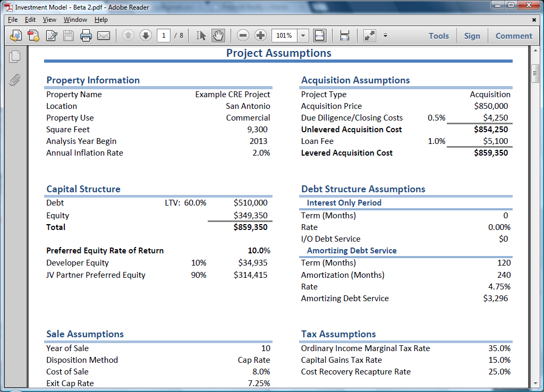This screenshot has width=544, height=392.
Task: Click the page number input field
Action: pyautogui.click(x=164, y=36)
